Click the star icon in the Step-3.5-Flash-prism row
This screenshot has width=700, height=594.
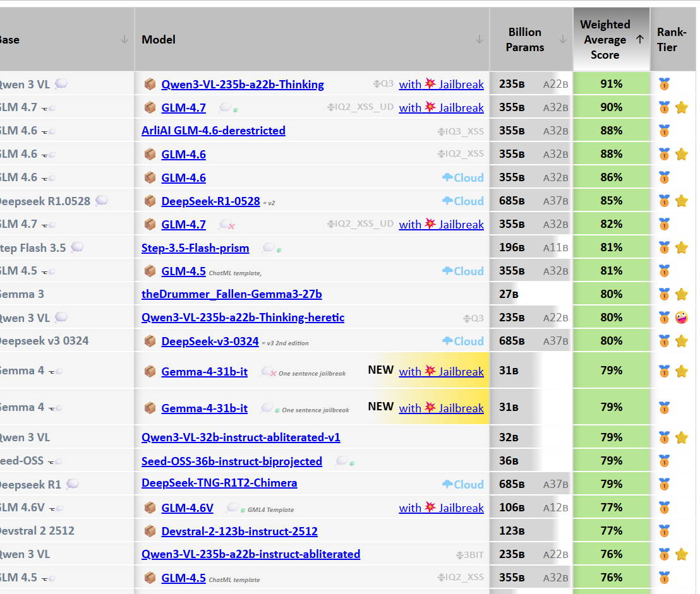click(x=682, y=247)
